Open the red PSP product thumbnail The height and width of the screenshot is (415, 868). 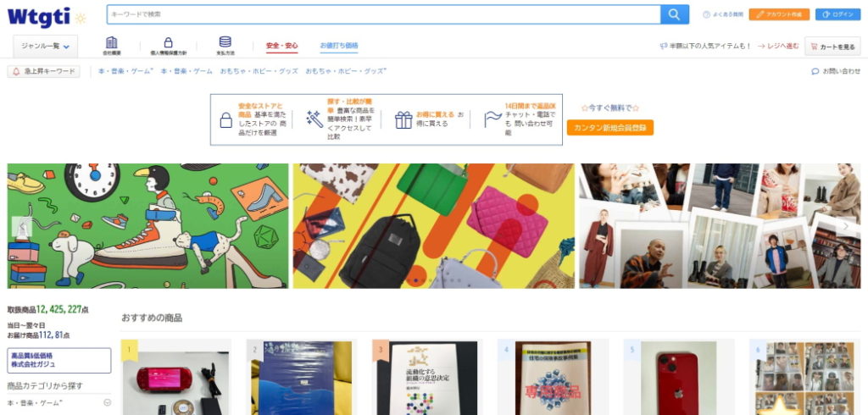coord(176,378)
